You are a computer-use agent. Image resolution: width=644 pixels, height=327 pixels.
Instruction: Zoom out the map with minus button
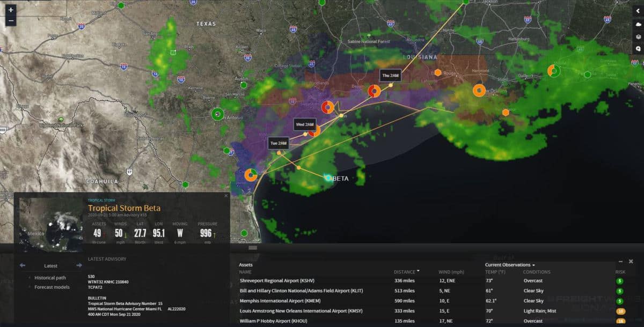pos(11,21)
